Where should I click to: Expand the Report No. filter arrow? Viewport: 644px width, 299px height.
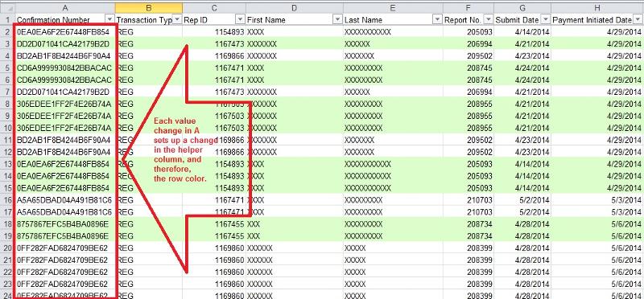click(489, 19)
